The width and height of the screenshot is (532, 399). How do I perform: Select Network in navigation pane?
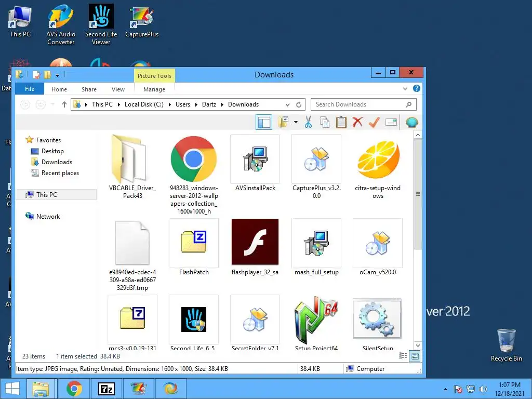(48, 217)
